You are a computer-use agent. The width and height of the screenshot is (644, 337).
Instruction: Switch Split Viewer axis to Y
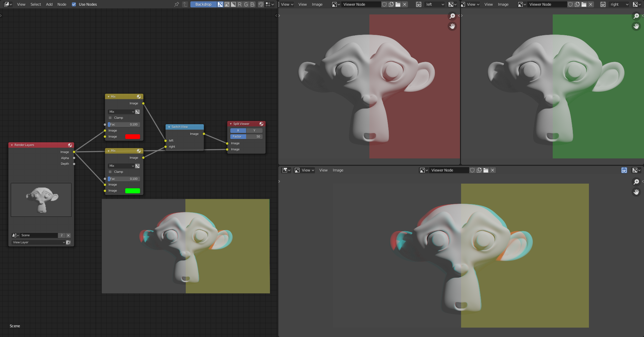(x=255, y=130)
